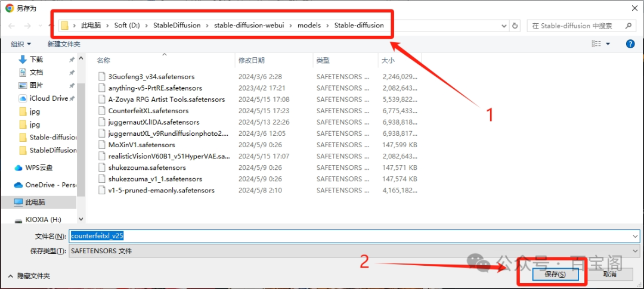Open 文档 in navigation pane

click(x=36, y=72)
